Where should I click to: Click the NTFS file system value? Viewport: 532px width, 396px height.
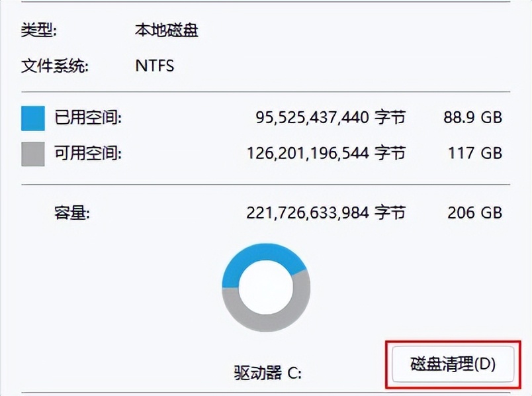coord(155,66)
